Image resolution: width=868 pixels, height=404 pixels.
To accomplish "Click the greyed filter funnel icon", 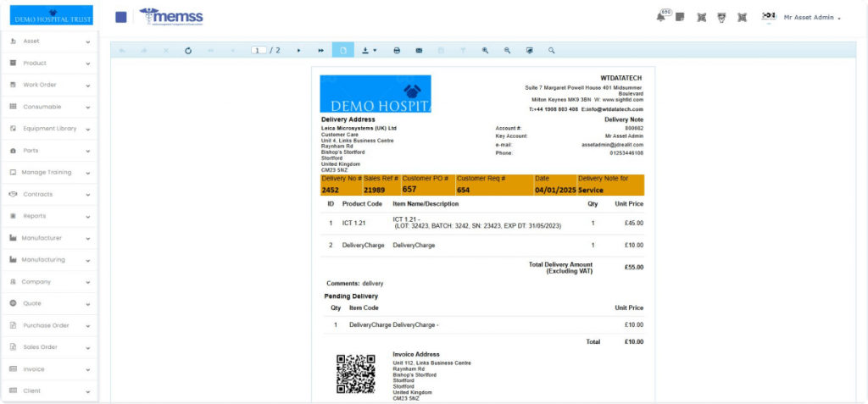I will (x=464, y=50).
